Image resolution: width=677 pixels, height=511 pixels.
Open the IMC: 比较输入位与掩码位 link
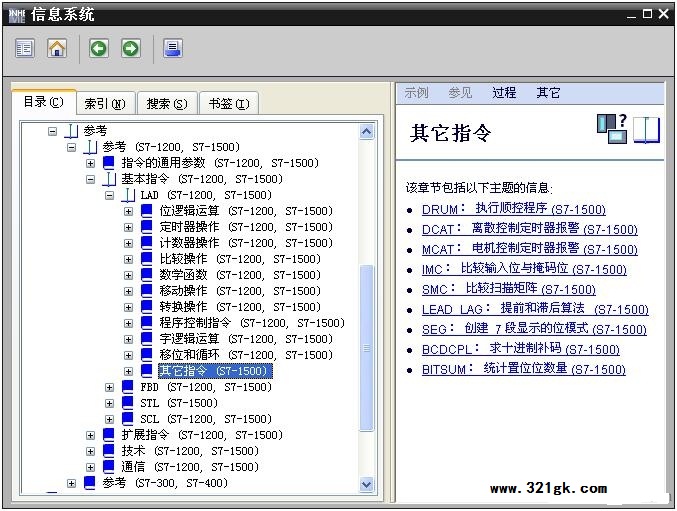[524, 269]
